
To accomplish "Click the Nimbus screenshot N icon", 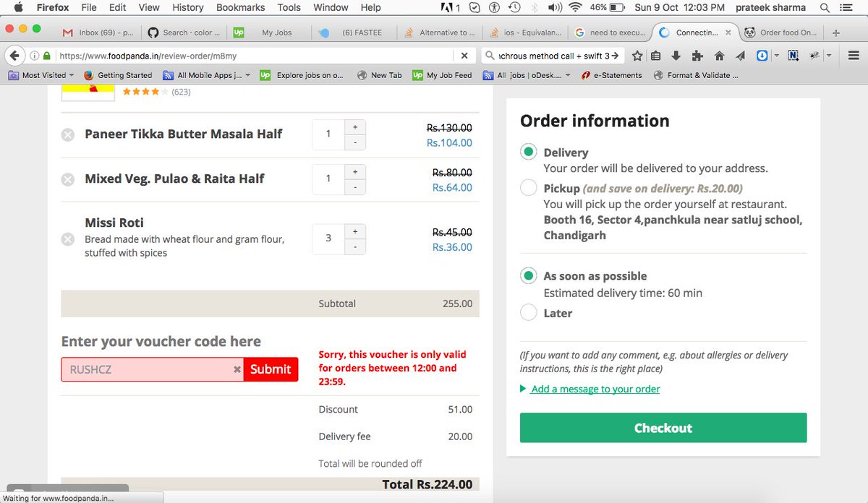I will tap(793, 56).
